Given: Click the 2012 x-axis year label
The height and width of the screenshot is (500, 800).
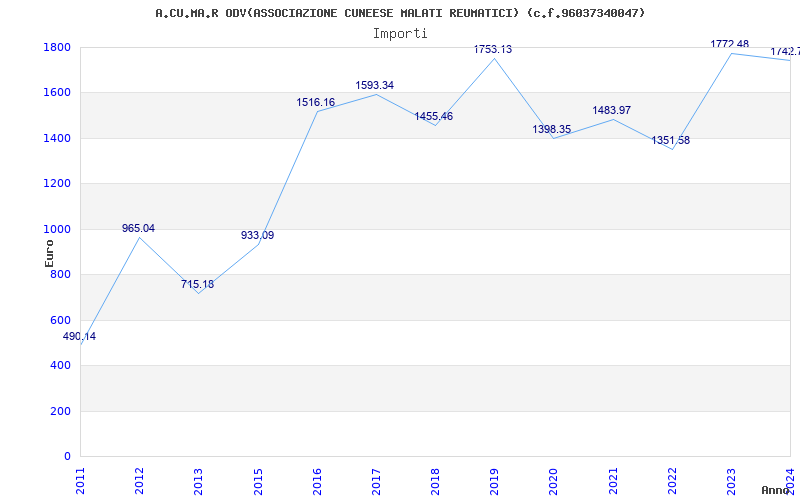Looking at the screenshot, I should tap(140, 481).
